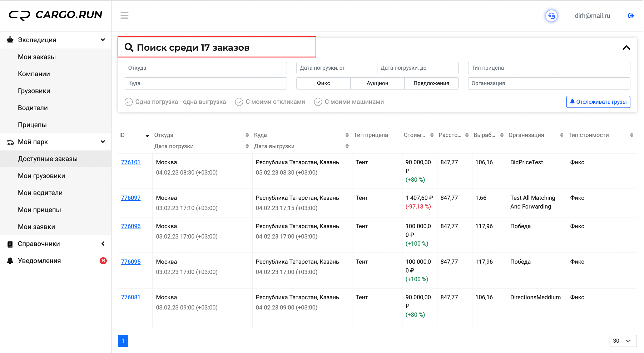Open the 30 per-page dropdown

[623, 341]
